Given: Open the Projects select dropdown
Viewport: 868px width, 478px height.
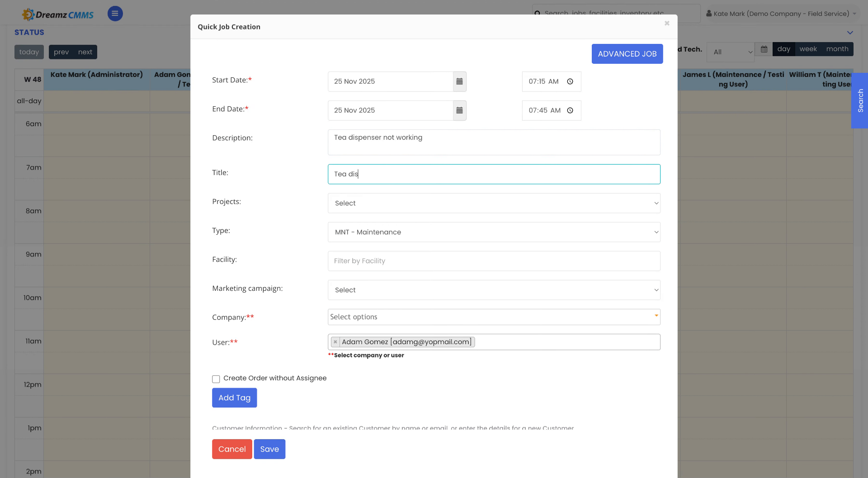Looking at the screenshot, I should click(494, 203).
